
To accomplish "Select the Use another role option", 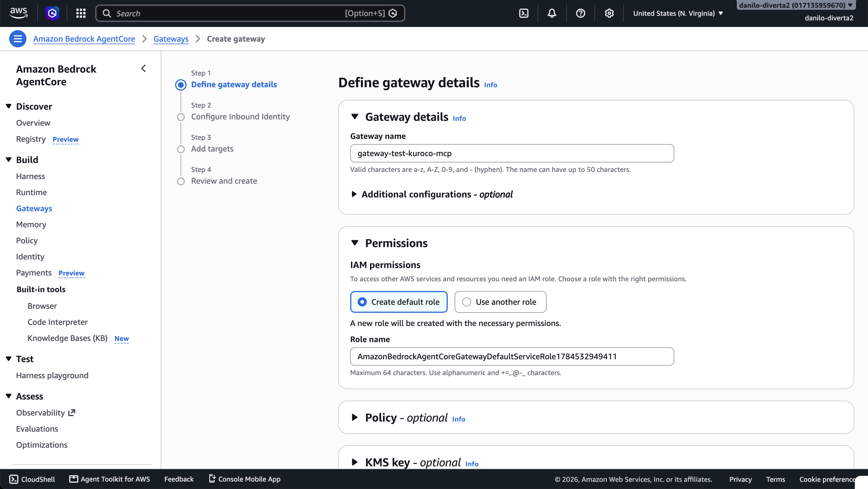I will (500, 302).
